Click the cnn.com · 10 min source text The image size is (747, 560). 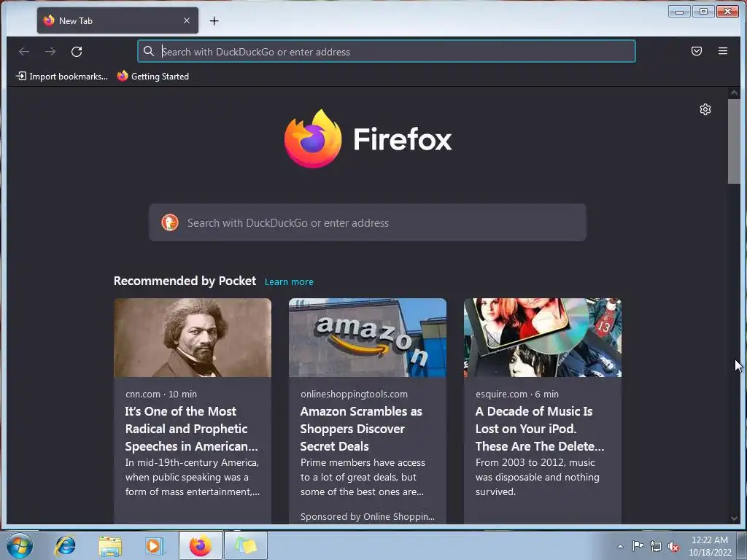161,394
